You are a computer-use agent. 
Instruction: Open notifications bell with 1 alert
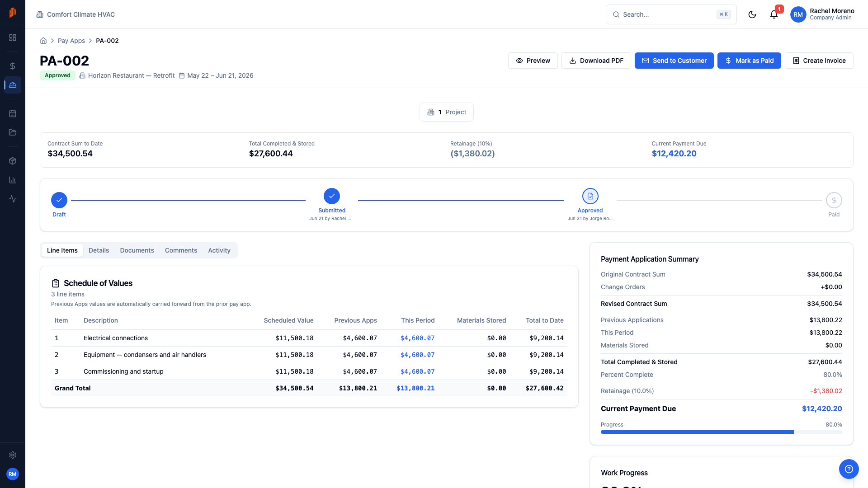point(774,14)
